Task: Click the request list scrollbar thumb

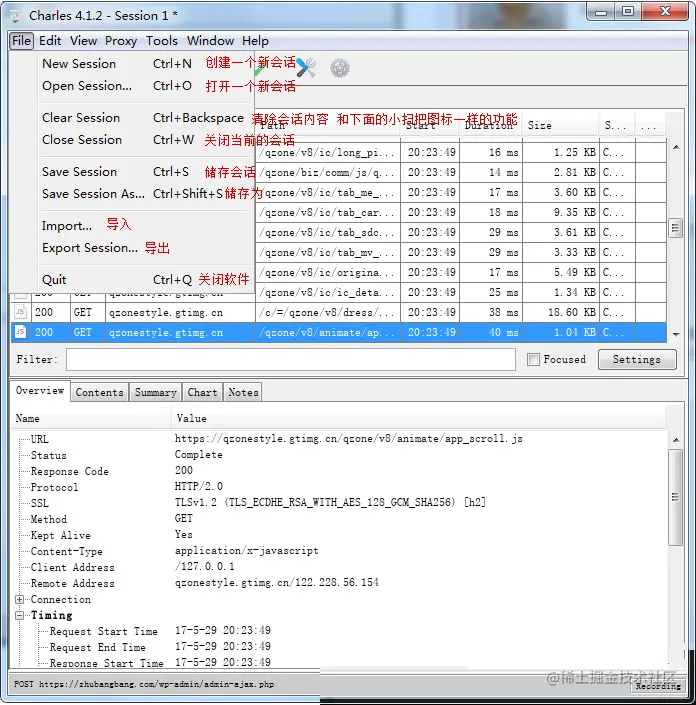Action: coord(675,228)
